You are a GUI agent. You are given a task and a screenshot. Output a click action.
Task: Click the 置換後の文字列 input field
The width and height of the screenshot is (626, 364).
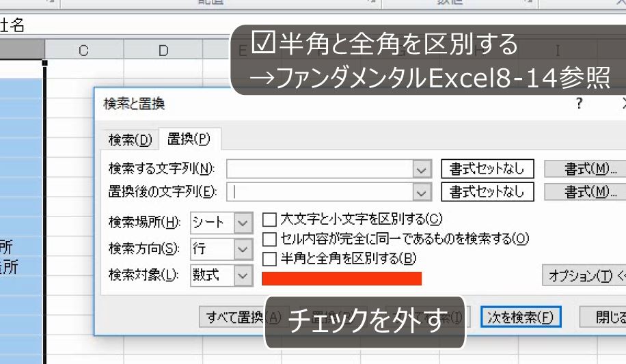pos(321,192)
